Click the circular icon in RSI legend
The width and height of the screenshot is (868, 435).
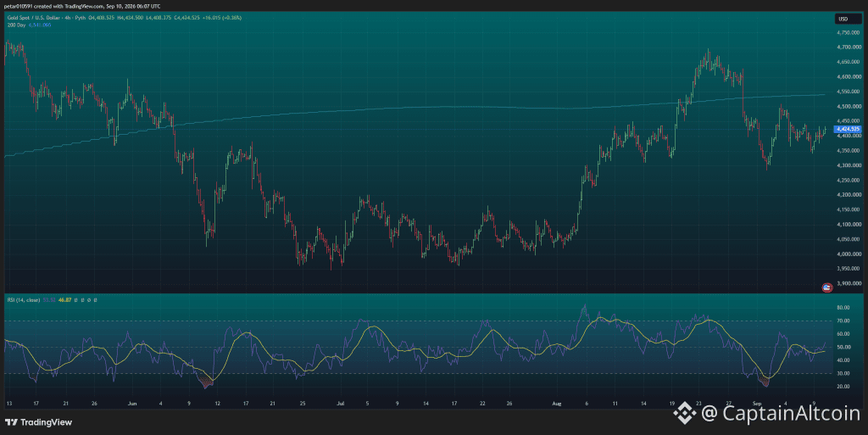click(x=88, y=300)
